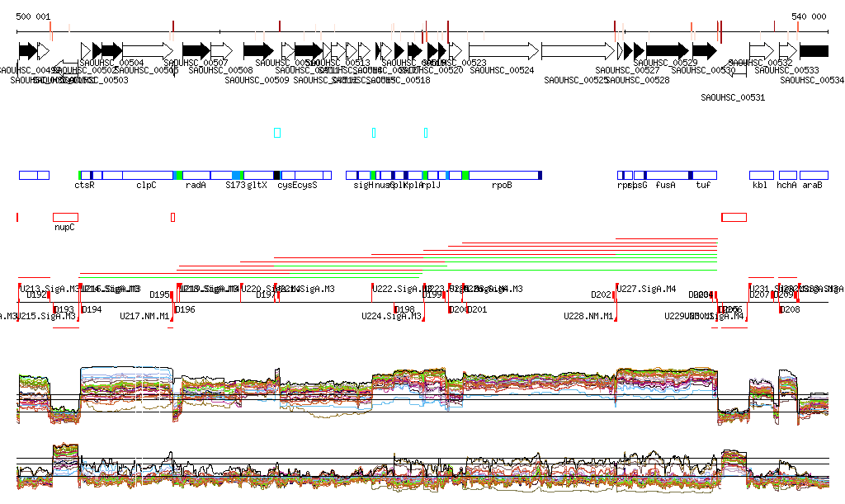Select the araB gene box

[x=814, y=175]
